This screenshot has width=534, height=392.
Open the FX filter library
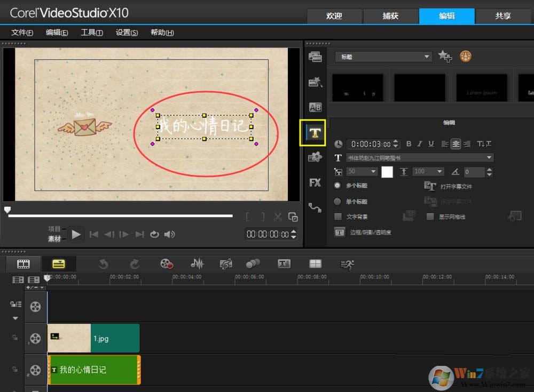[315, 182]
